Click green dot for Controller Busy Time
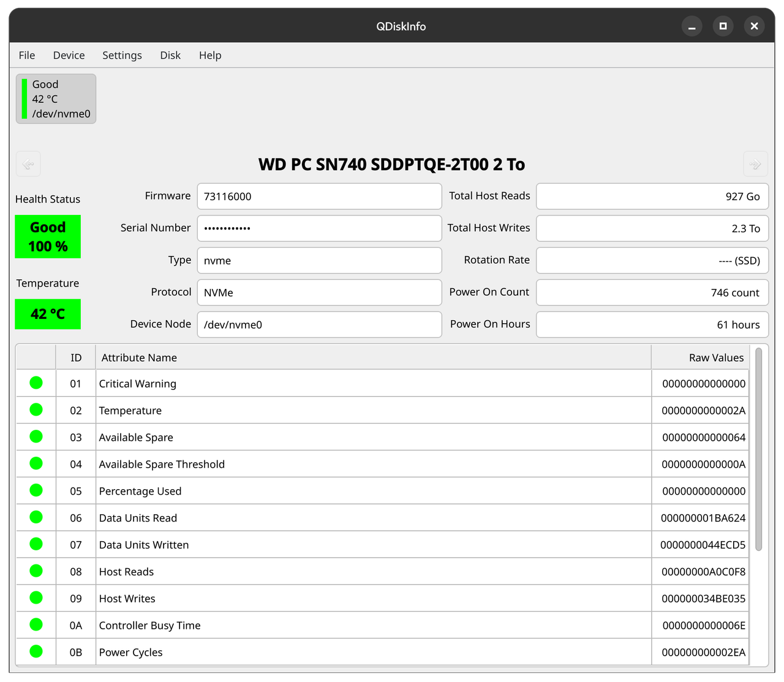Viewport: 784px width, 682px height. coord(36,625)
